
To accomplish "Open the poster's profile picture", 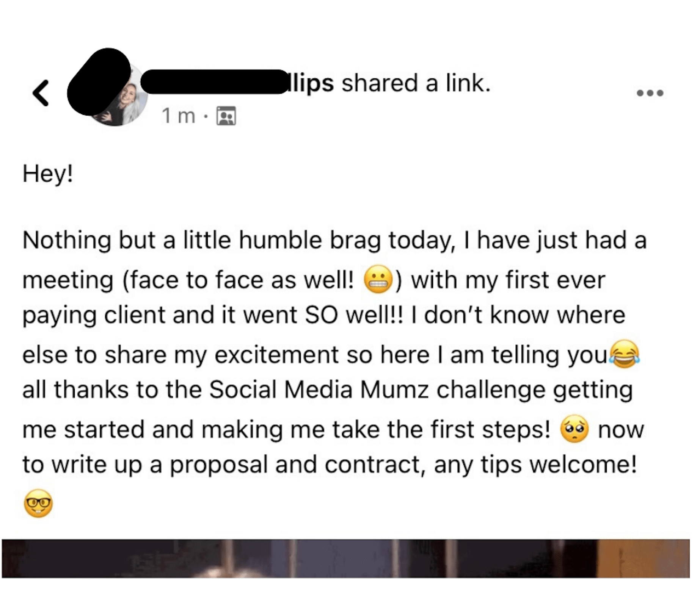I will click(114, 94).
